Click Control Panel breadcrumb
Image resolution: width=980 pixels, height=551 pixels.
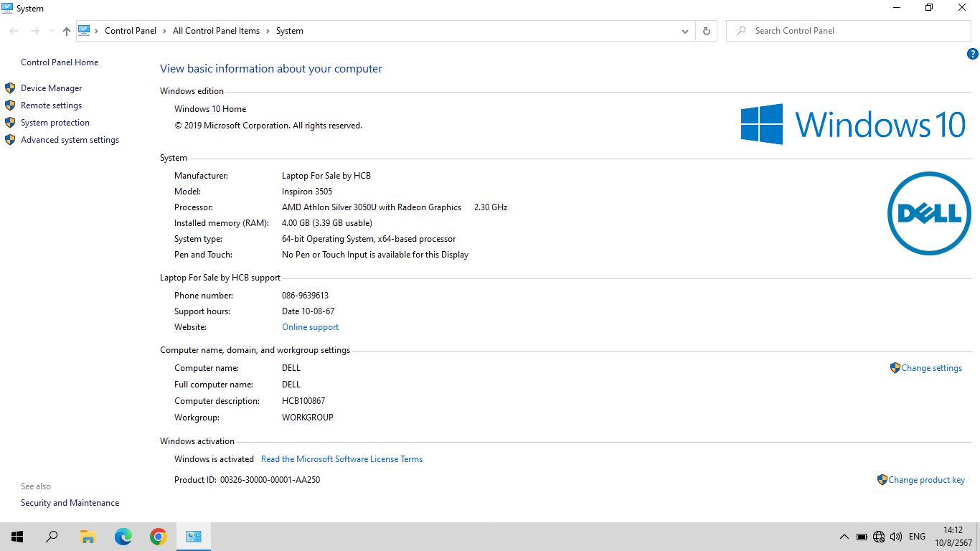(x=131, y=31)
